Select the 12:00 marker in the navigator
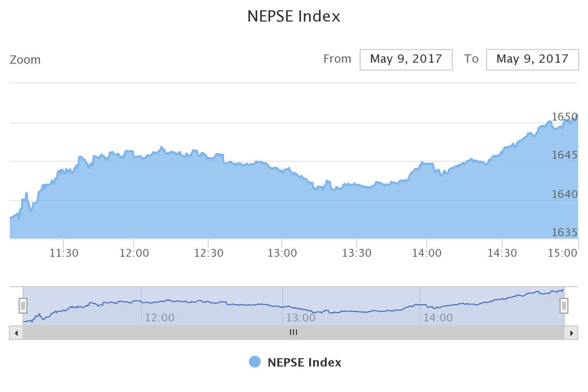The width and height of the screenshot is (588, 392). click(160, 318)
